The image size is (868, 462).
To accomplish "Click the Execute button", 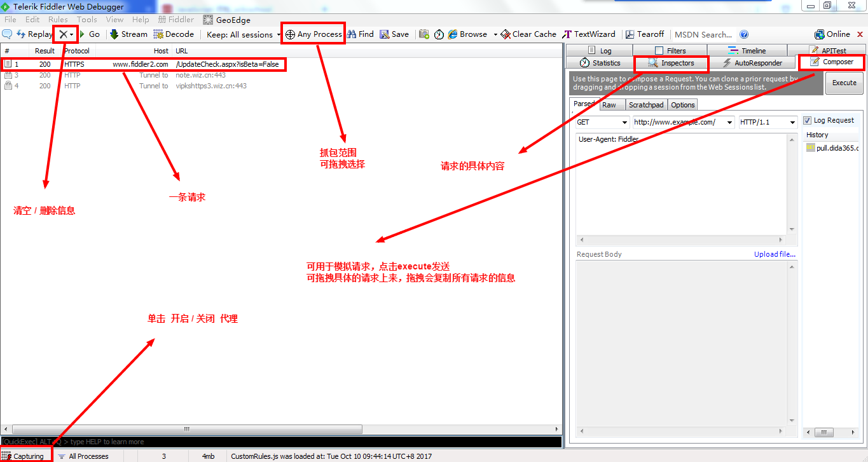I will [844, 83].
